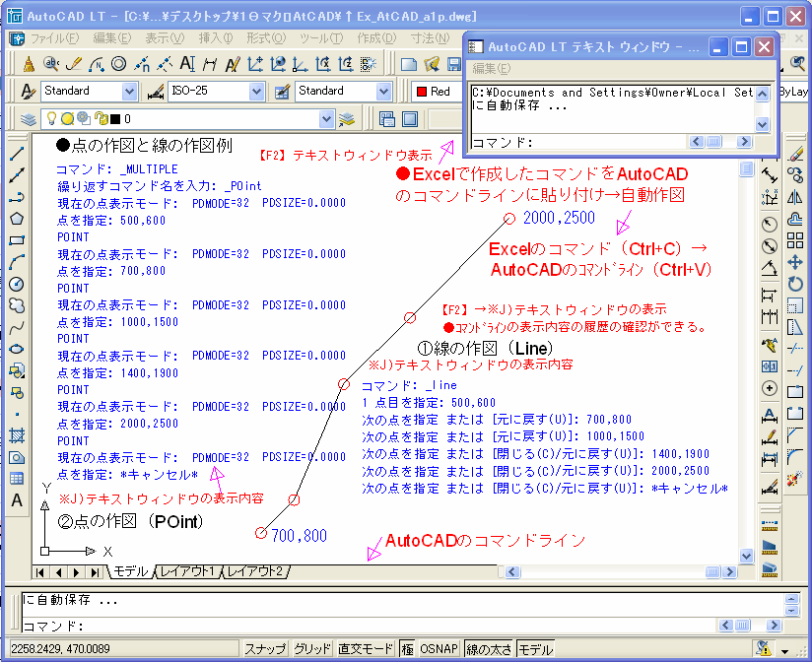The height and width of the screenshot is (662, 812).
Task: Open the 表示(V) menu
Action: pyautogui.click(x=165, y=38)
